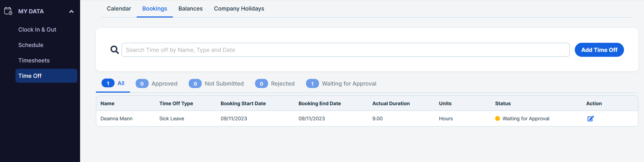Select the Bookings tab

[x=155, y=8]
